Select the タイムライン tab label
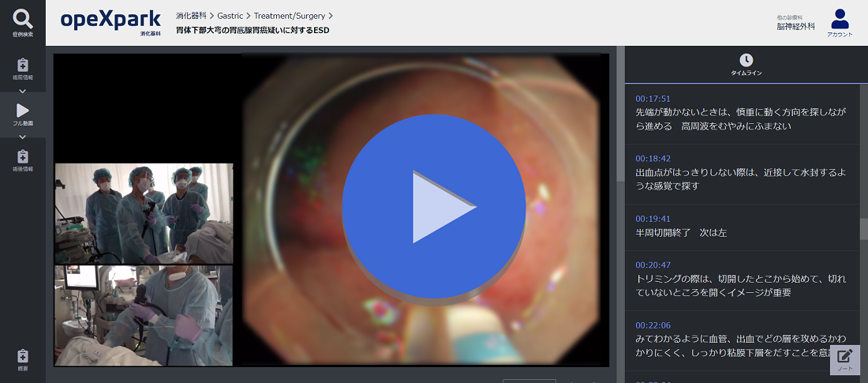The height and width of the screenshot is (383, 868). [746, 73]
